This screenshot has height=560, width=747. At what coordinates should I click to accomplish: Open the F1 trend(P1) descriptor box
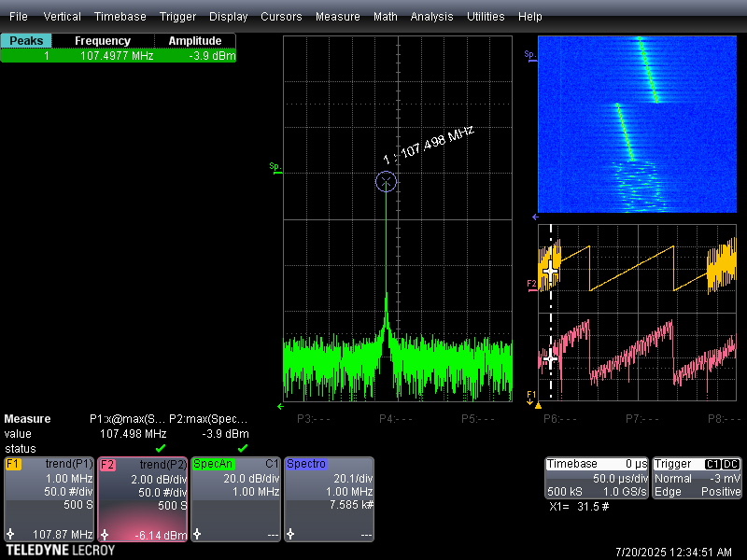pyautogui.click(x=49, y=499)
